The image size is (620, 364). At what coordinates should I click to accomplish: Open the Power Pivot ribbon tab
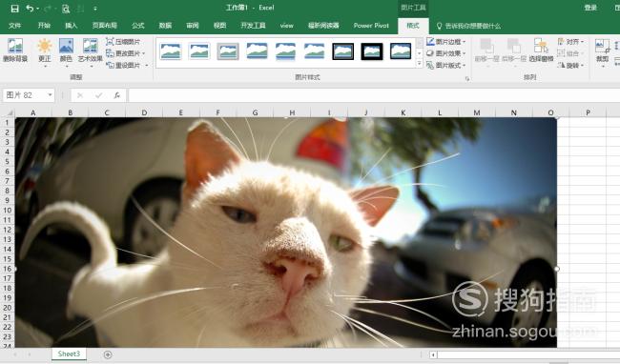point(371,26)
